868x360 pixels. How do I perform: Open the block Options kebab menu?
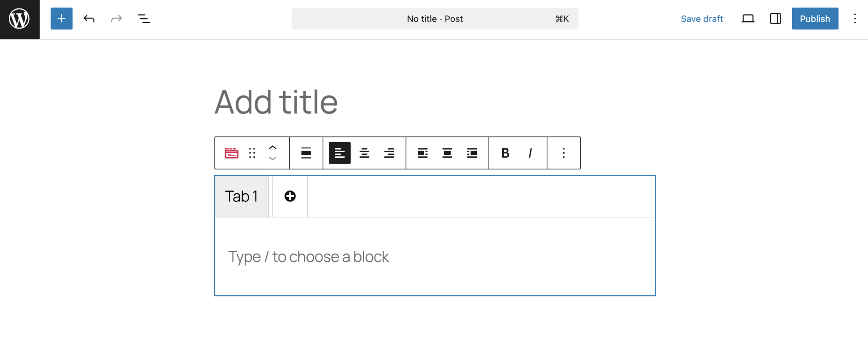564,153
